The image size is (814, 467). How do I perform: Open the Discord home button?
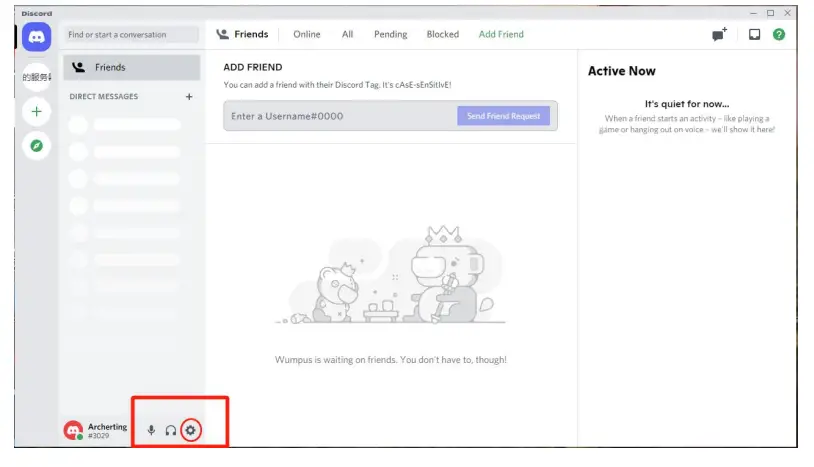[x=36, y=37]
